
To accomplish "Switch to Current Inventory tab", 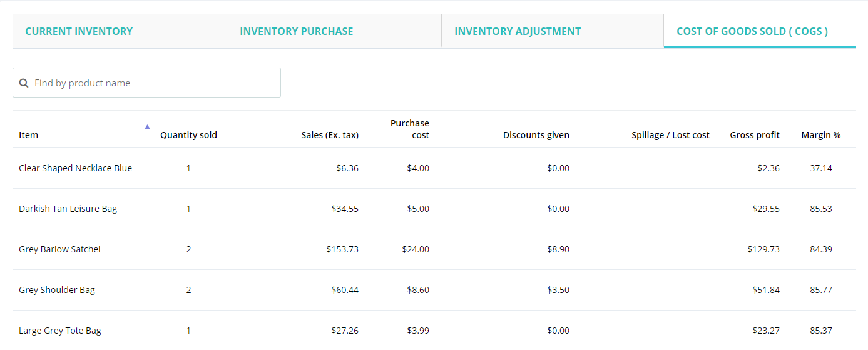I will tap(79, 31).
